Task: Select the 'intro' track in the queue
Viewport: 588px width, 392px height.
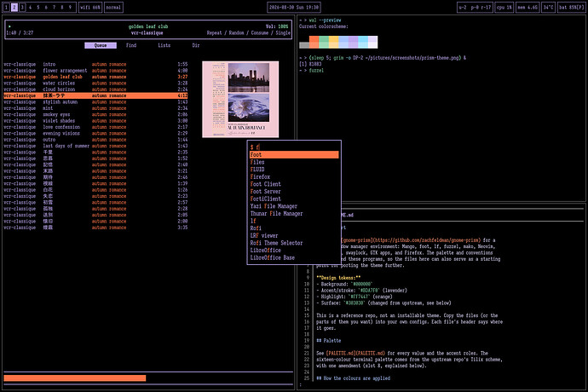Action: (95, 65)
